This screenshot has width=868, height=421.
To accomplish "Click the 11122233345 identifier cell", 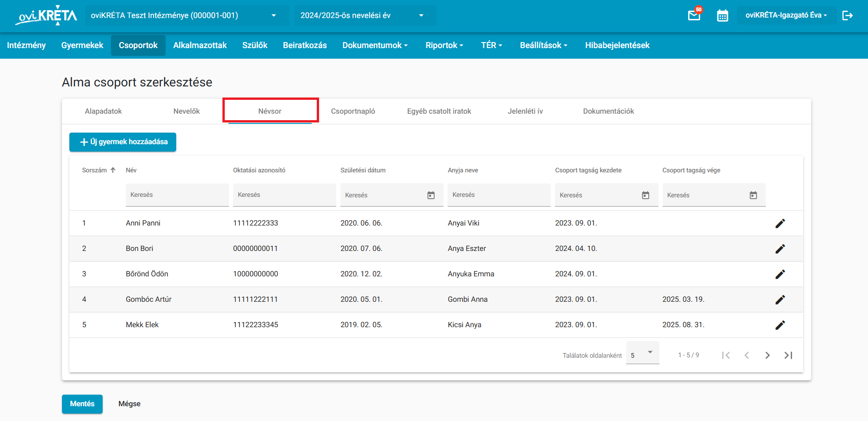I will [x=256, y=325].
